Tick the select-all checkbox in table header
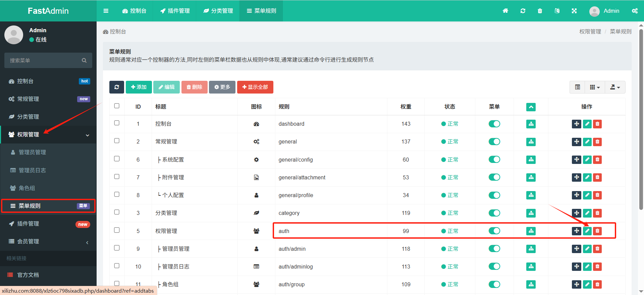The width and height of the screenshot is (644, 295). point(117,106)
